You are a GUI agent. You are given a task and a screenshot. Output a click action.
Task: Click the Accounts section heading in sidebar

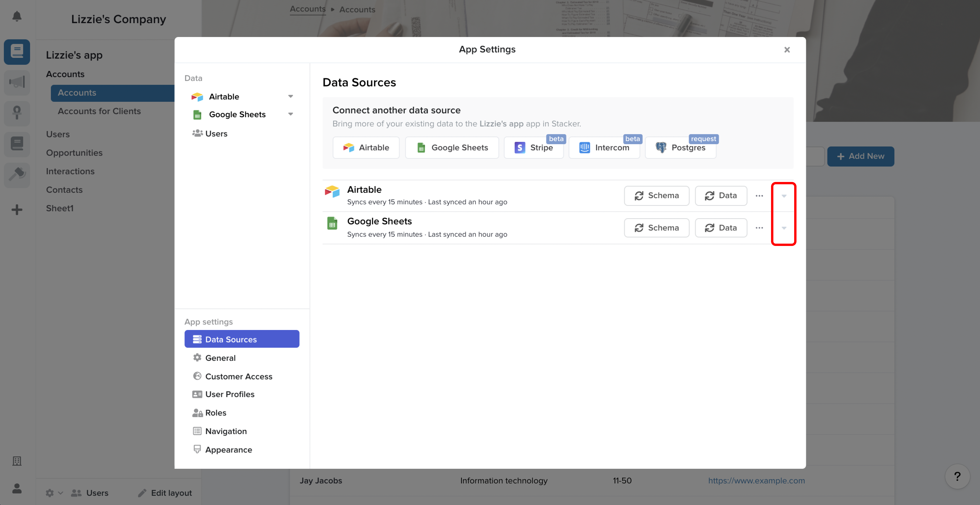65,74
